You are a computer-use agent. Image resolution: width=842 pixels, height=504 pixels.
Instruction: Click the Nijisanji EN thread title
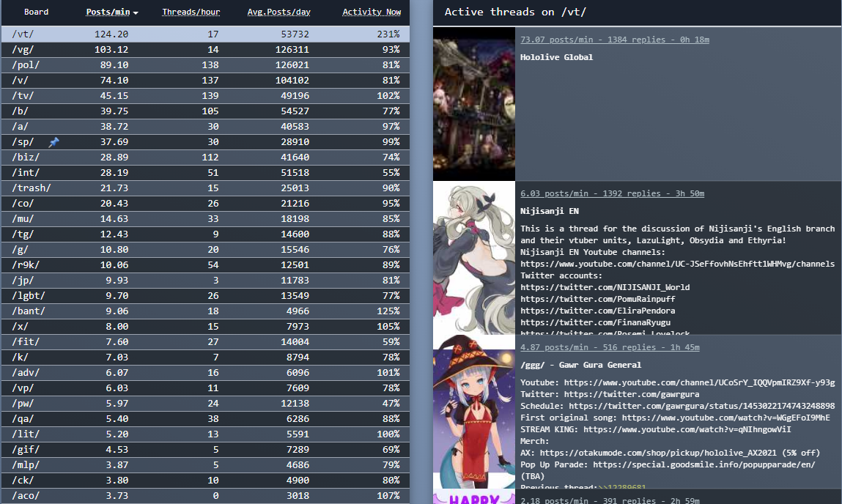point(550,212)
